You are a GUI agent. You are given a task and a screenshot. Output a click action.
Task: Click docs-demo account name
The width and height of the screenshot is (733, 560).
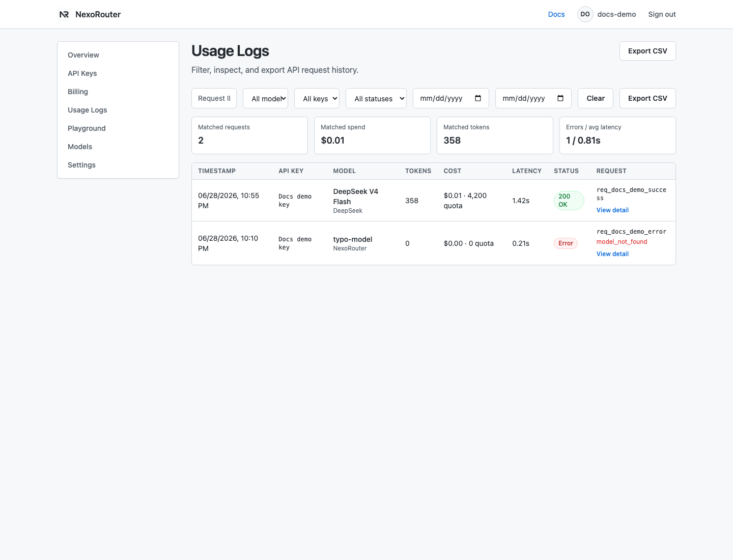click(616, 14)
